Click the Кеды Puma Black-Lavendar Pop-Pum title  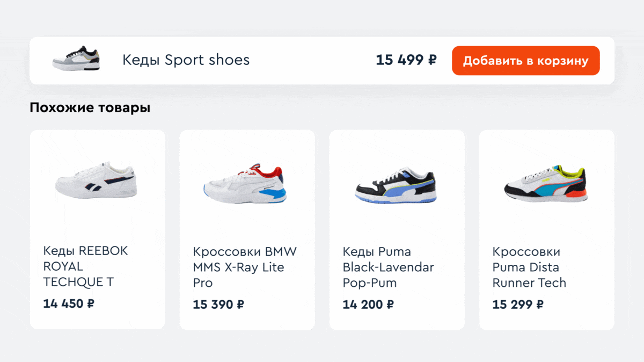click(x=388, y=267)
